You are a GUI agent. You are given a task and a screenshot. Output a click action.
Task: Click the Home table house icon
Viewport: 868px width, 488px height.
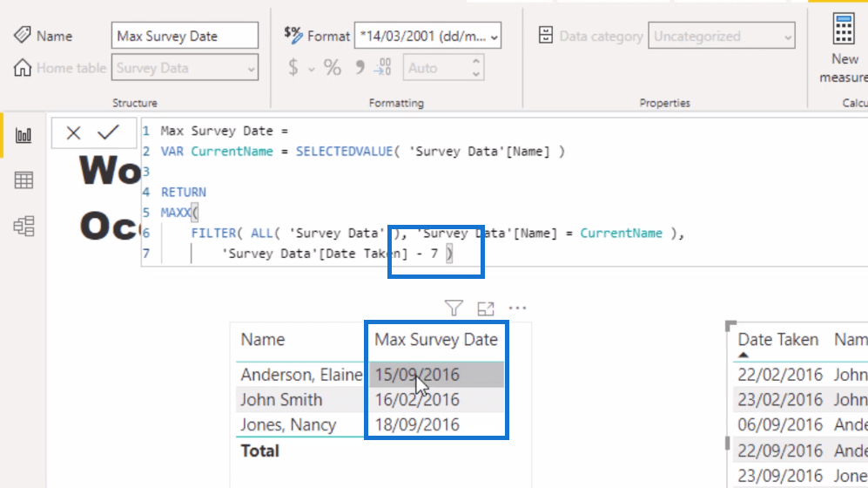click(22, 68)
